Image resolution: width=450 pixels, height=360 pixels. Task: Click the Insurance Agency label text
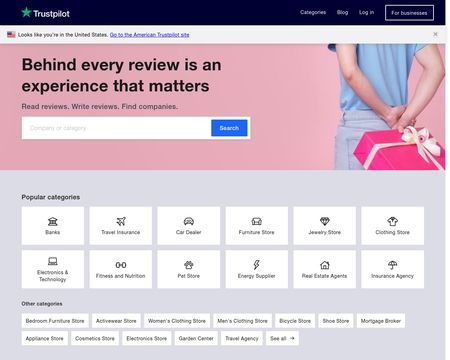coord(392,276)
